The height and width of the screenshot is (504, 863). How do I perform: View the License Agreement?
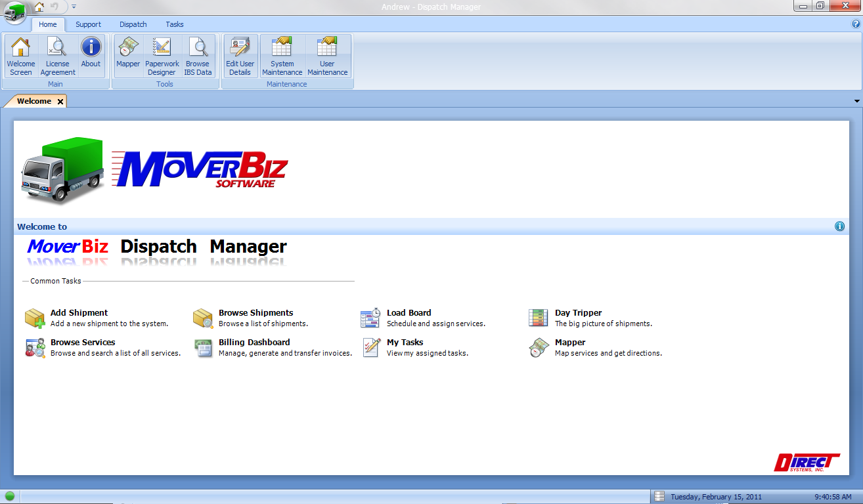click(x=57, y=55)
